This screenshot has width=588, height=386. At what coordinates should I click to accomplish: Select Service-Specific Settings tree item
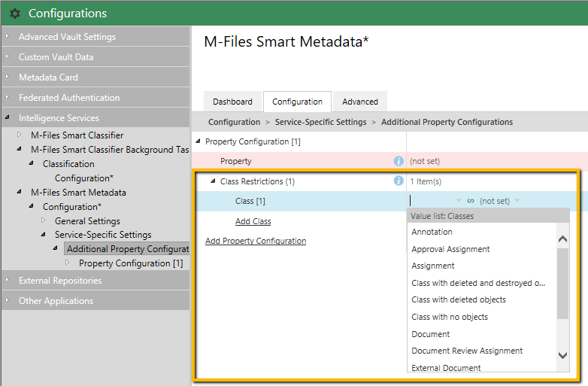pos(103,235)
